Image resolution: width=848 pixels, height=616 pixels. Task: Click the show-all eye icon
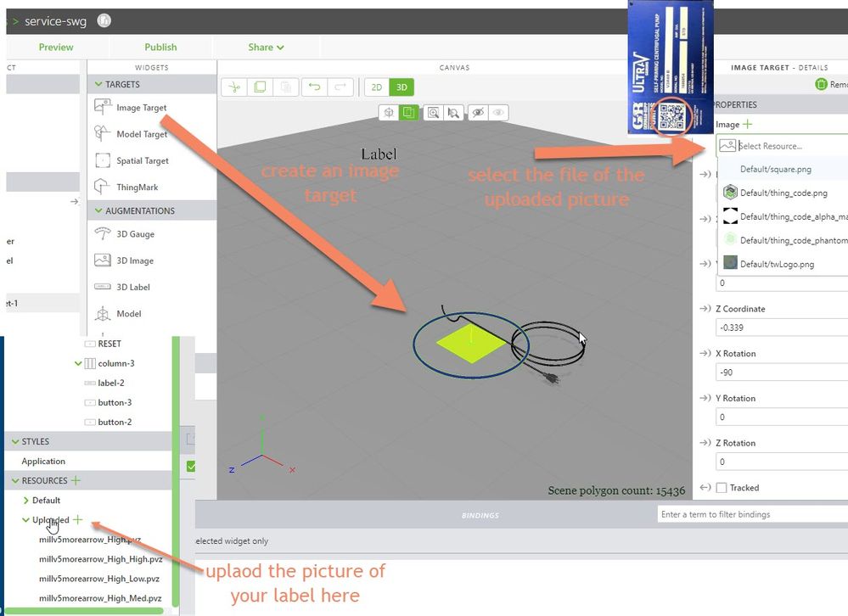tap(498, 112)
